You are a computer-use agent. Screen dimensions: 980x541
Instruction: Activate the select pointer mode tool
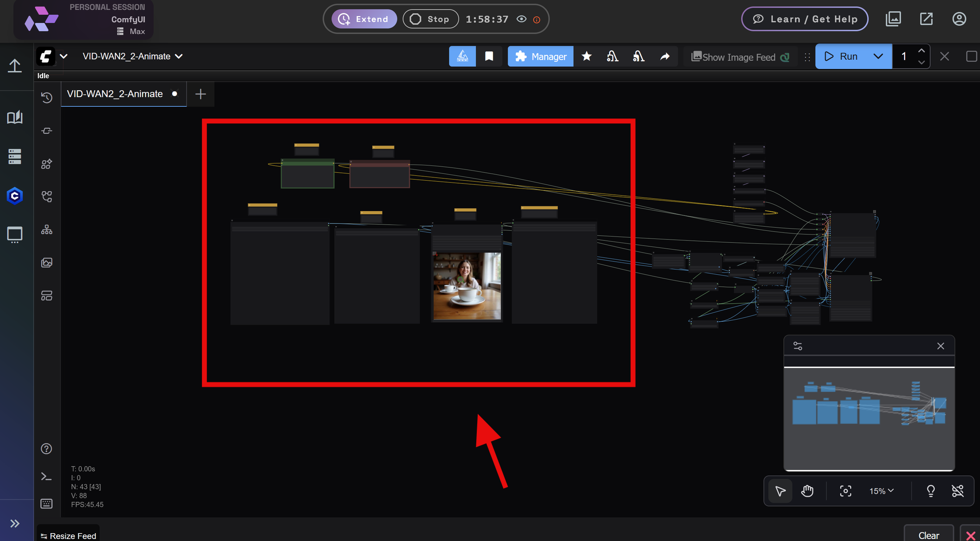click(x=780, y=491)
